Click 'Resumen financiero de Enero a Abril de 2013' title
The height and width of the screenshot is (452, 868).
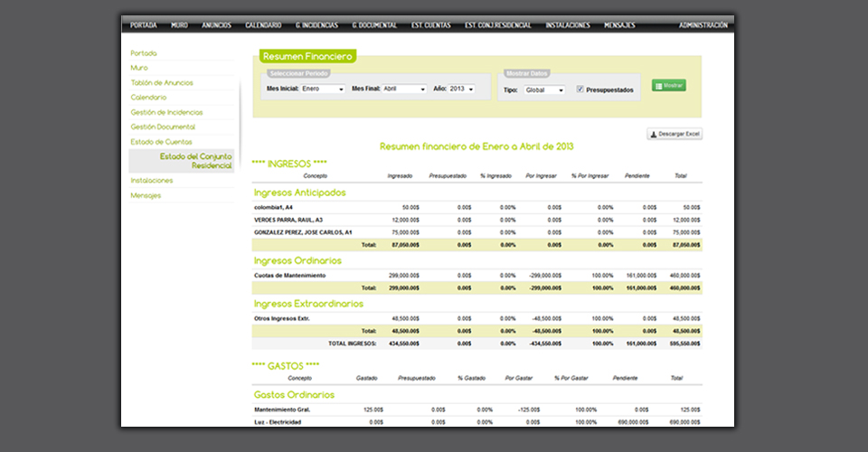pyautogui.click(x=476, y=146)
